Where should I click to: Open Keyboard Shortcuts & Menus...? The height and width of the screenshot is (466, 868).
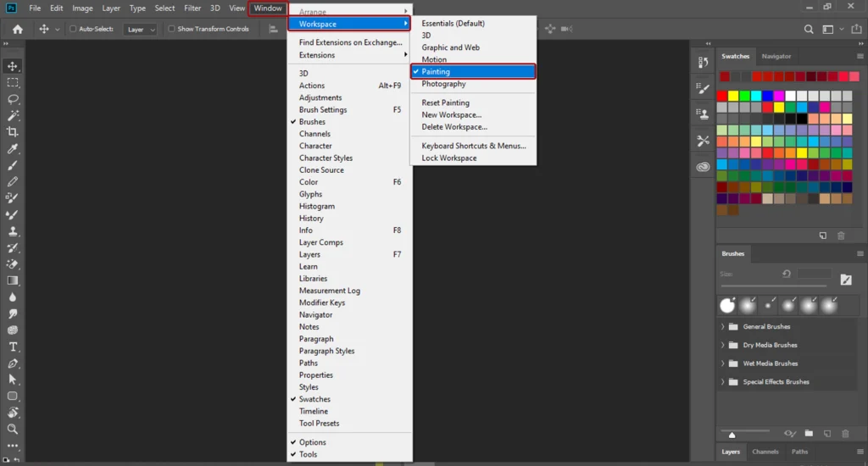coord(473,146)
